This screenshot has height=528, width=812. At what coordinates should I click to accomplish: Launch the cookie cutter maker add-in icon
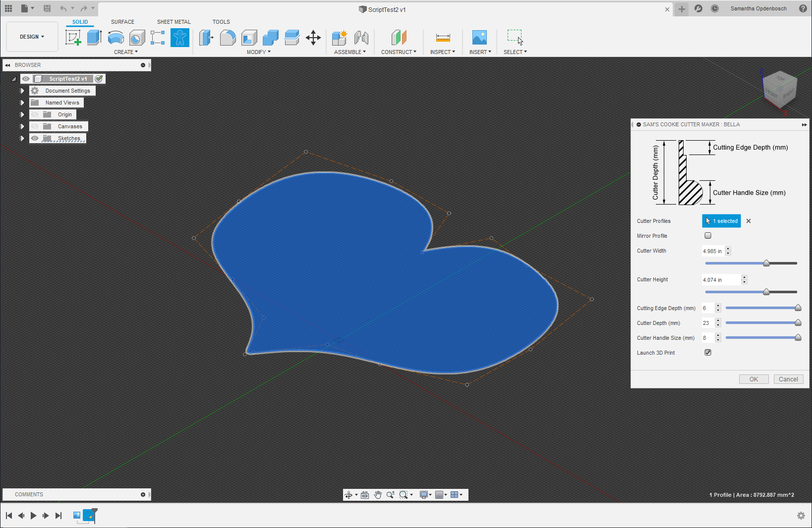pos(179,38)
